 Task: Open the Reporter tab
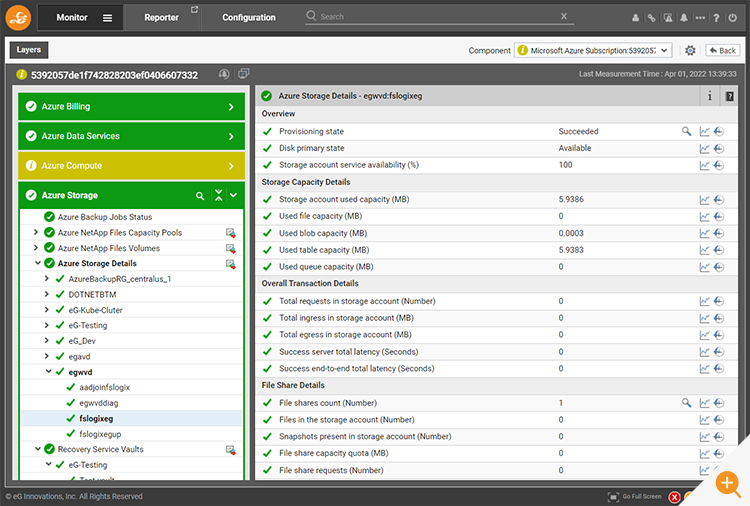tap(161, 18)
